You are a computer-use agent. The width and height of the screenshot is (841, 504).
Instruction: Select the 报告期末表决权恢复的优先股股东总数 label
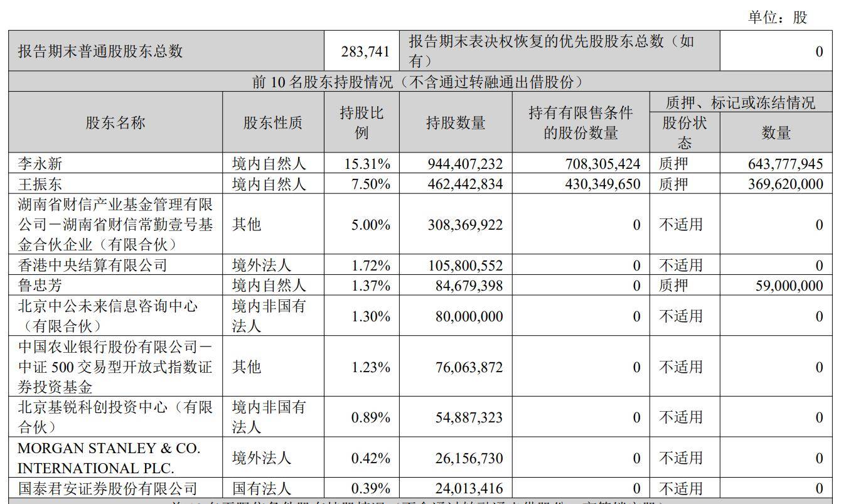[x=552, y=51]
